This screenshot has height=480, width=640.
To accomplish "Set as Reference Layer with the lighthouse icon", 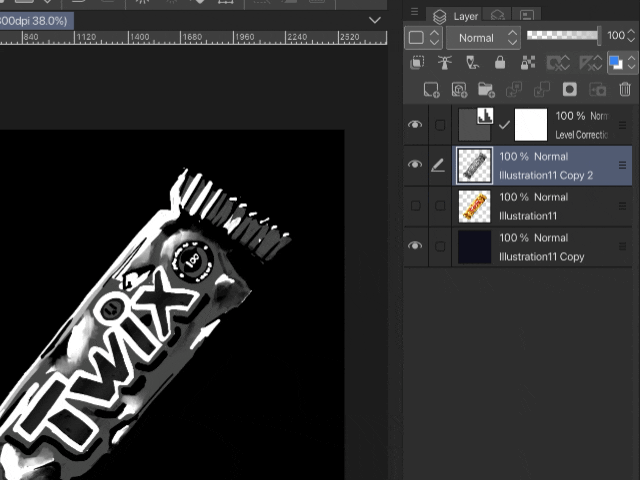I will point(444,62).
